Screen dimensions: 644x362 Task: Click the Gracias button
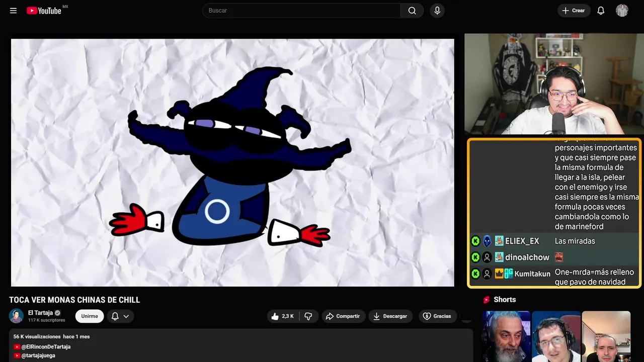pos(437,316)
